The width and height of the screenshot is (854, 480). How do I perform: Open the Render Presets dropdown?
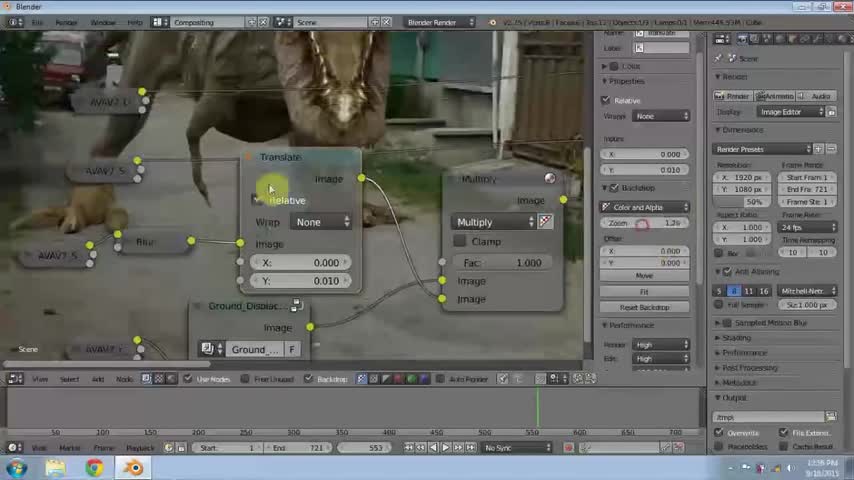coord(762,149)
